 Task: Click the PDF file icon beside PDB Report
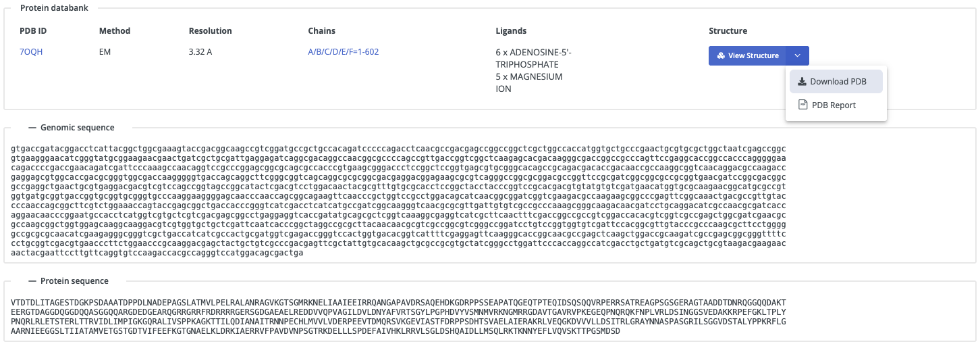tap(802, 105)
